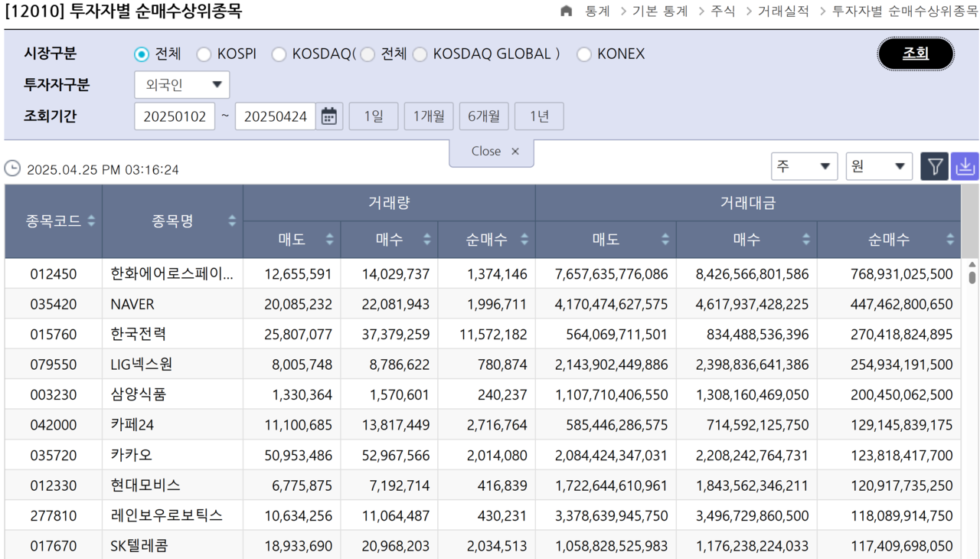Click the NAVER stock name cell

[x=172, y=304]
